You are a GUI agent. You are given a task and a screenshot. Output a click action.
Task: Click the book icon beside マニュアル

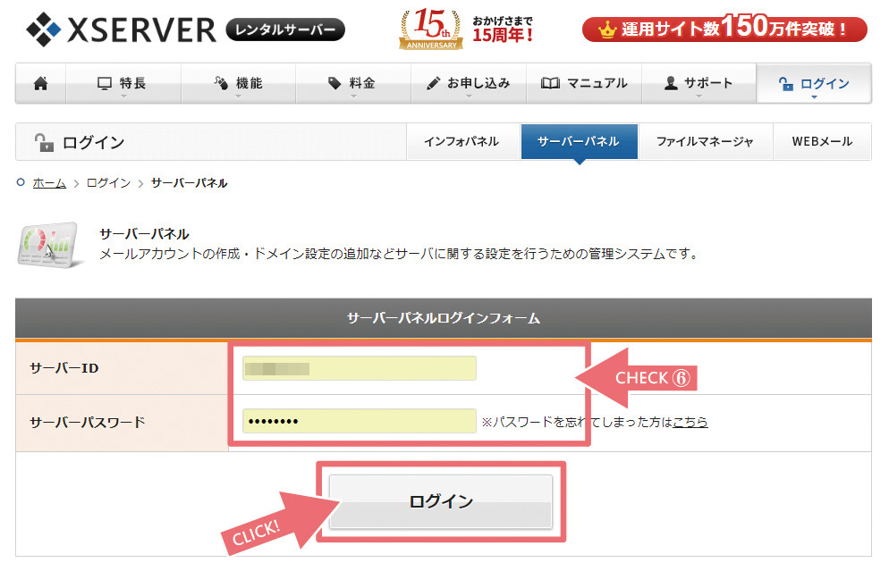tap(550, 83)
